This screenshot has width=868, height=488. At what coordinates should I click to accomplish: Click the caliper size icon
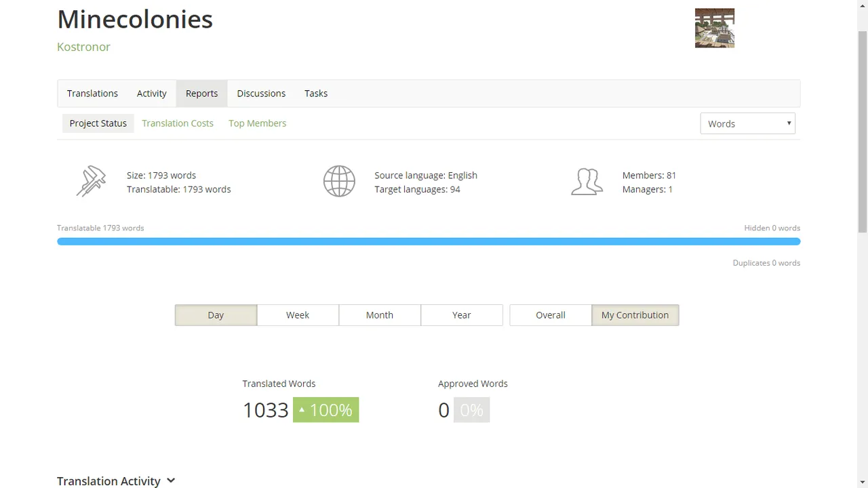click(x=92, y=182)
